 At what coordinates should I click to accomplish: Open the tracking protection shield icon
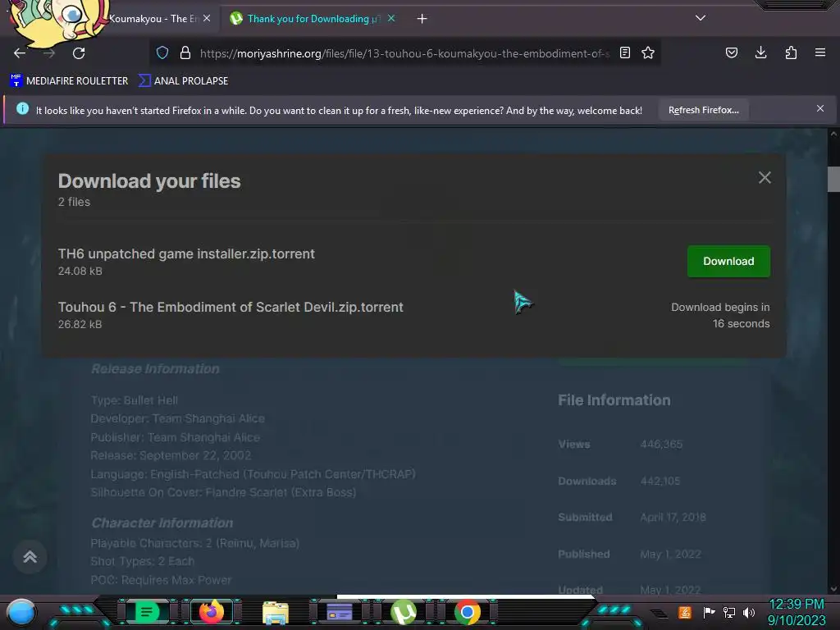click(x=162, y=52)
